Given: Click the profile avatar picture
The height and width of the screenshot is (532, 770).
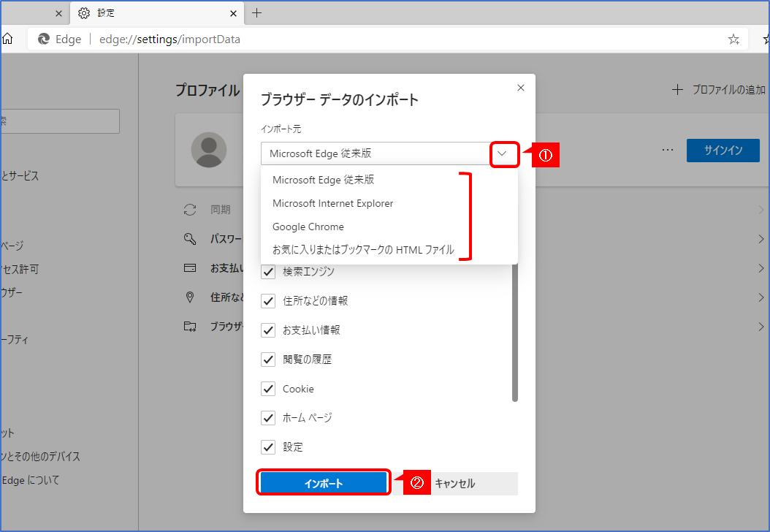Looking at the screenshot, I should click(x=209, y=150).
